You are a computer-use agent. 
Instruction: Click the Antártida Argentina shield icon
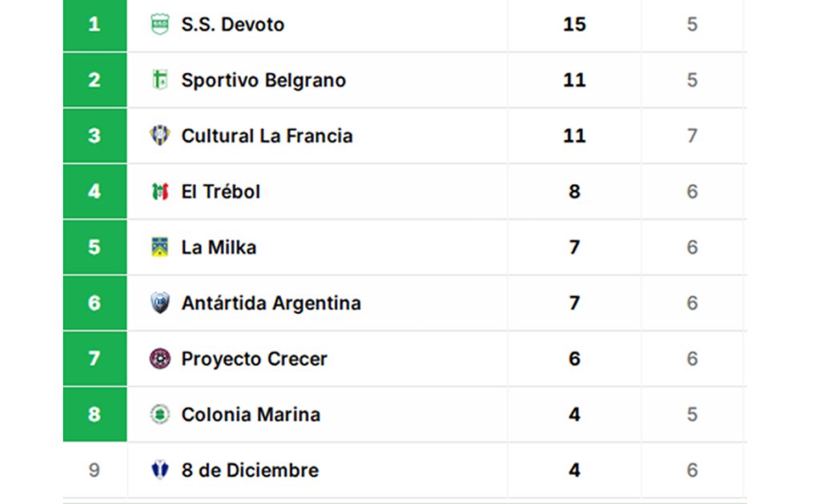[160, 303]
